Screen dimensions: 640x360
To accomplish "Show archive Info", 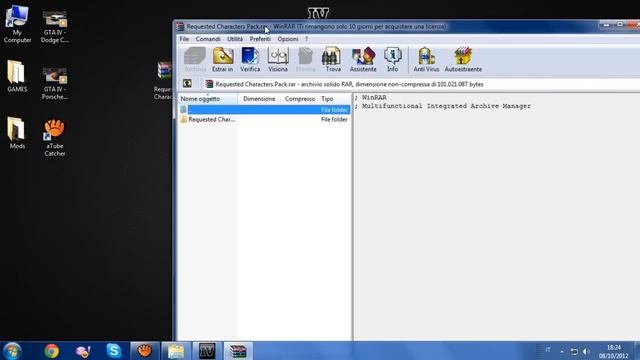I will pos(393,60).
